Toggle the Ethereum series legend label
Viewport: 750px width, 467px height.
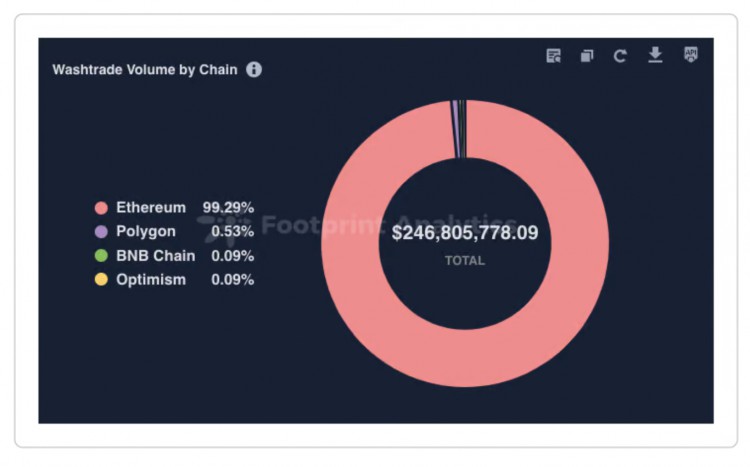coord(151,208)
